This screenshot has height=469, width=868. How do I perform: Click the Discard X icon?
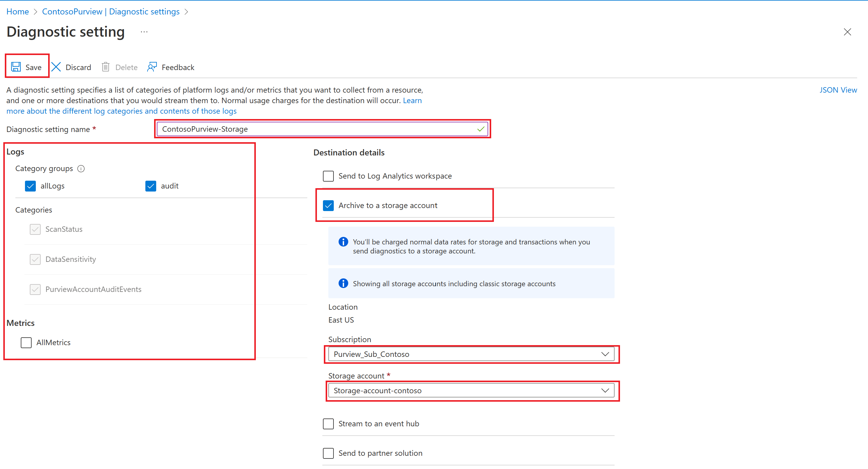(56, 67)
